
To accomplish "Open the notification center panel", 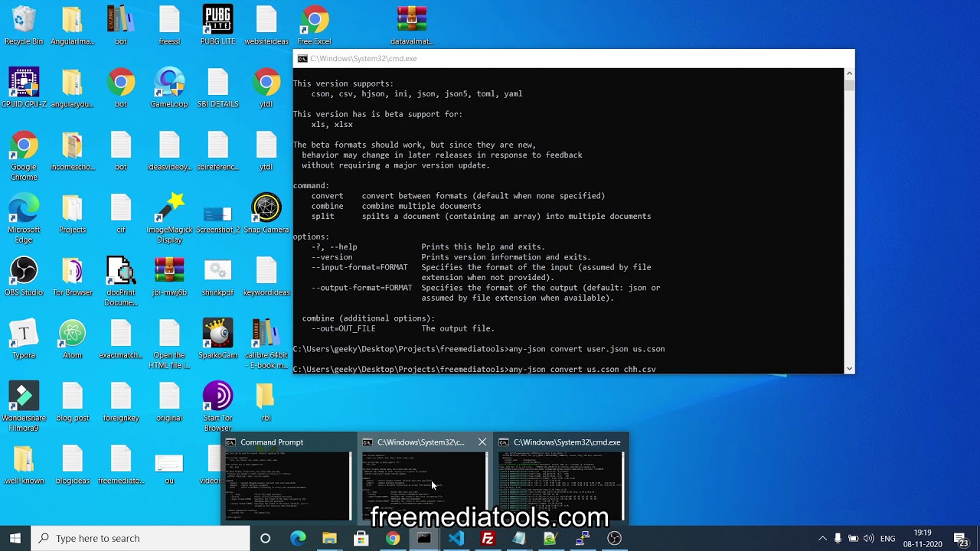I will tap(960, 538).
